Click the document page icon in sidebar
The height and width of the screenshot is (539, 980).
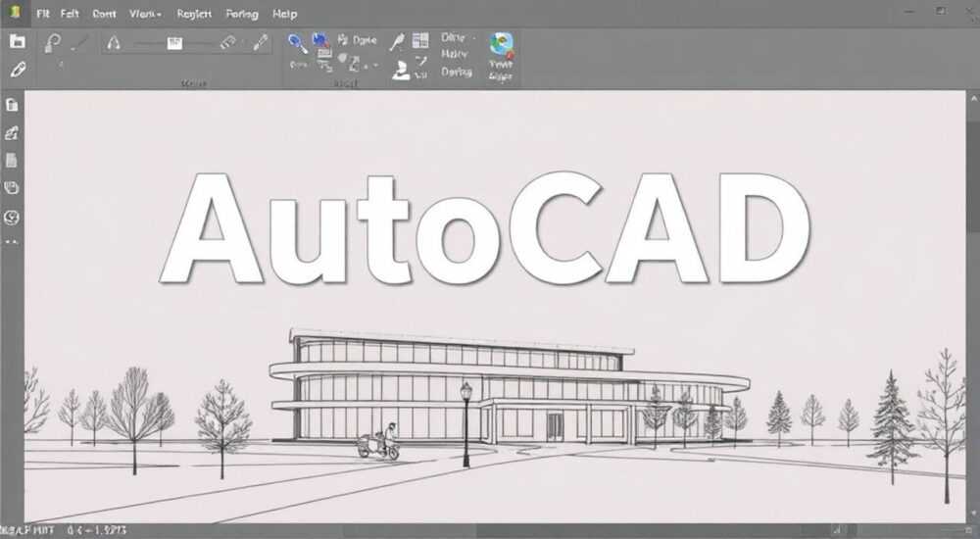coord(11,161)
